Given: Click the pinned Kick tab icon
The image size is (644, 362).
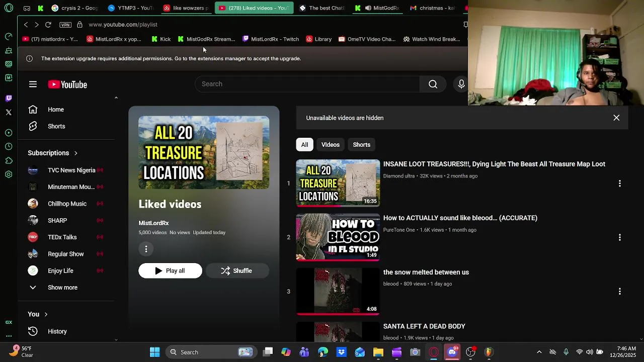Looking at the screenshot, I should pos(41,8).
